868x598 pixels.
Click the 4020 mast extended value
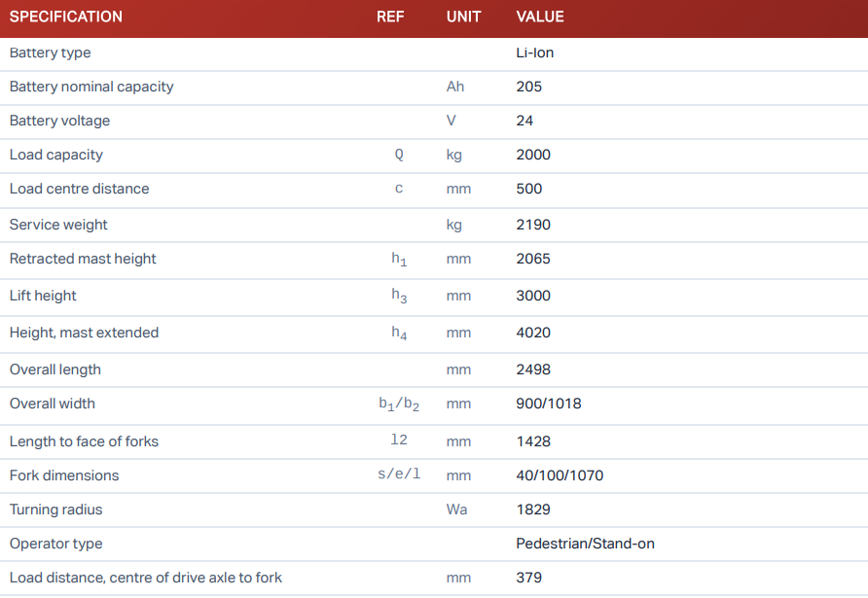point(533,333)
